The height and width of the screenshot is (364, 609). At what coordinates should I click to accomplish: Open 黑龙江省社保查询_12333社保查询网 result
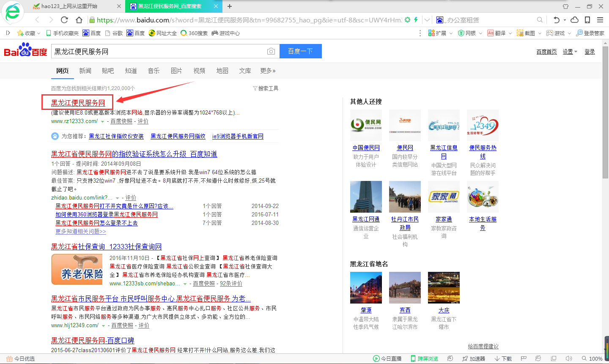106,246
